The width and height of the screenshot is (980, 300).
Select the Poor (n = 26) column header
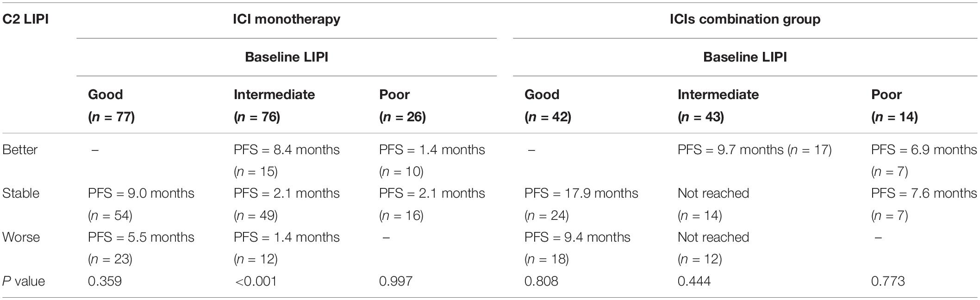click(x=402, y=106)
